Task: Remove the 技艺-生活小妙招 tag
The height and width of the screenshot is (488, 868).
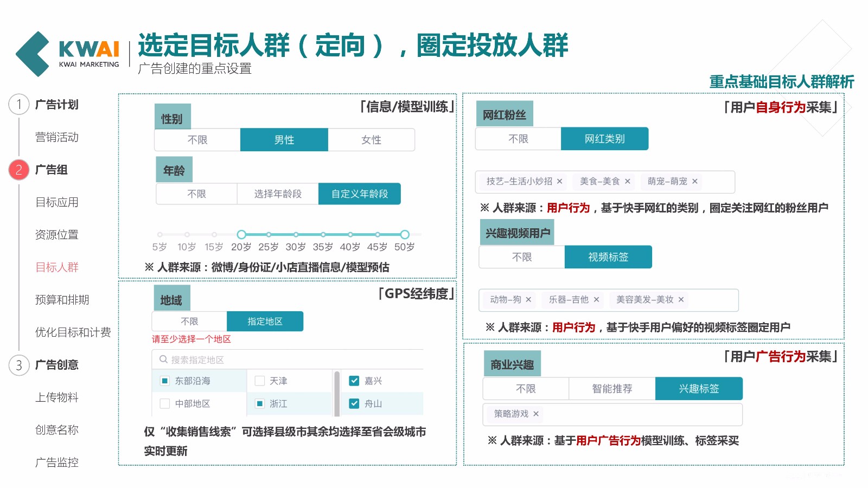Action: pos(559,182)
